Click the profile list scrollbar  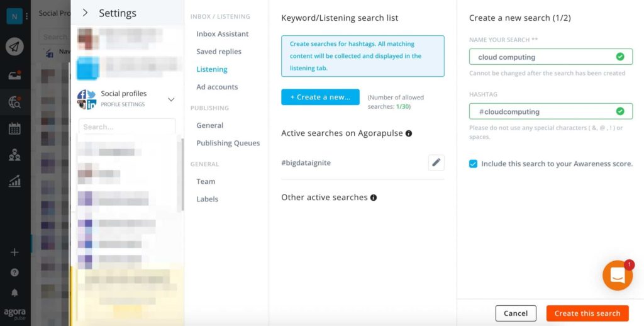click(x=181, y=174)
